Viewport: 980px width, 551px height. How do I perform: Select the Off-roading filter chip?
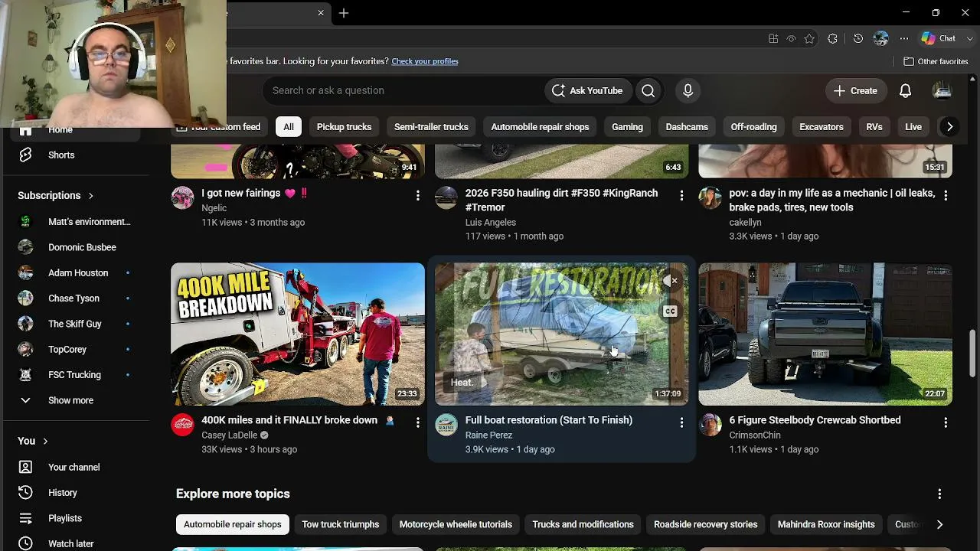[753, 127]
